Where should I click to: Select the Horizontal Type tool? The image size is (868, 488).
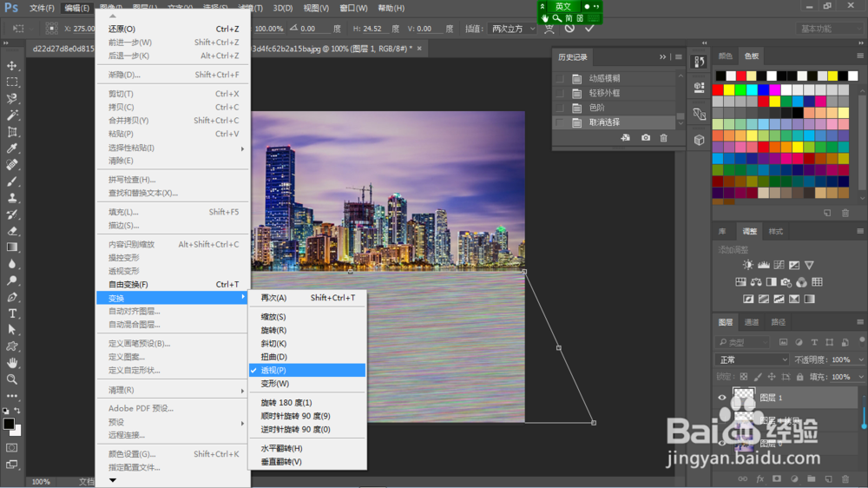pyautogui.click(x=11, y=313)
